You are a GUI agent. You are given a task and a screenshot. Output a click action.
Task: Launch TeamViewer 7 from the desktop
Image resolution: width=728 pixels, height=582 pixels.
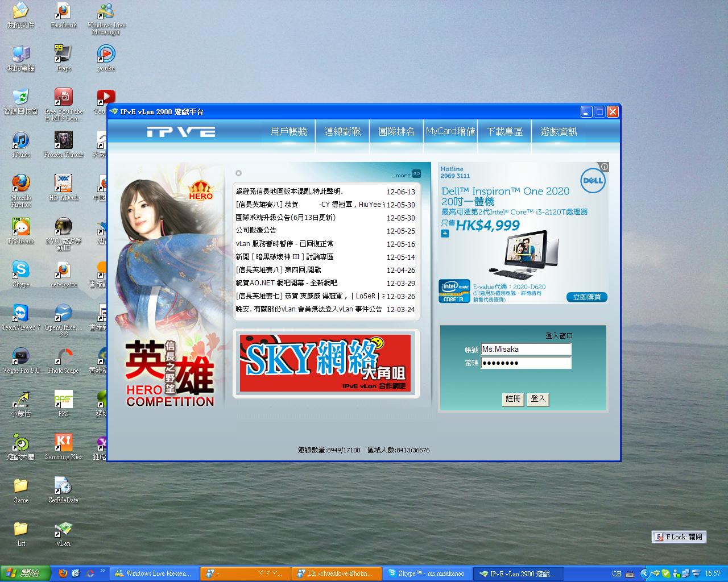[20, 318]
